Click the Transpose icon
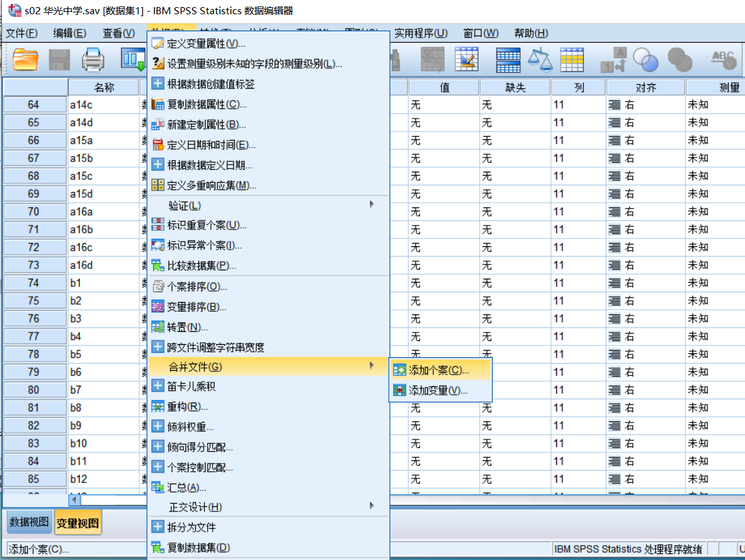Screen dimensions: 745x560 tap(158, 327)
